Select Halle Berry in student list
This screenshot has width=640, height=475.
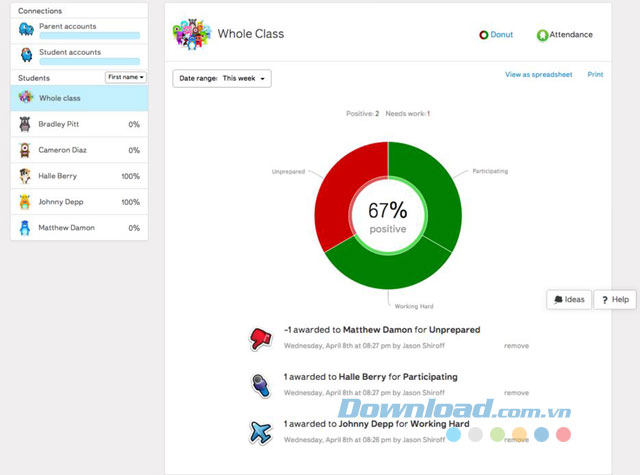click(x=79, y=176)
